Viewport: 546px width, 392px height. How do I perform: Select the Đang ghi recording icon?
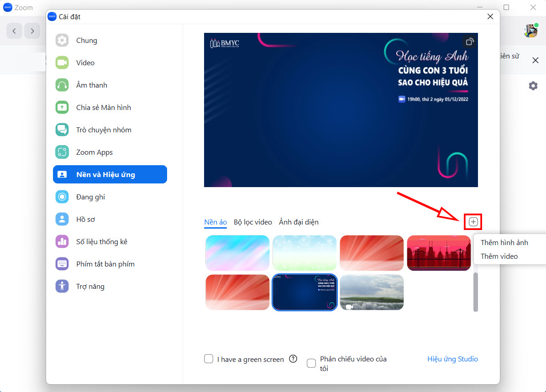(62, 197)
